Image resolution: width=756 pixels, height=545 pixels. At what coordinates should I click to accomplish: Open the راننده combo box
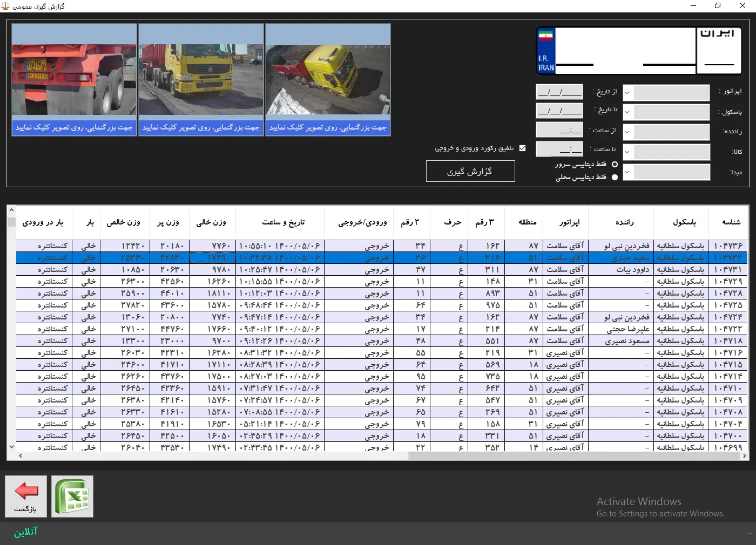tap(627, 132)
